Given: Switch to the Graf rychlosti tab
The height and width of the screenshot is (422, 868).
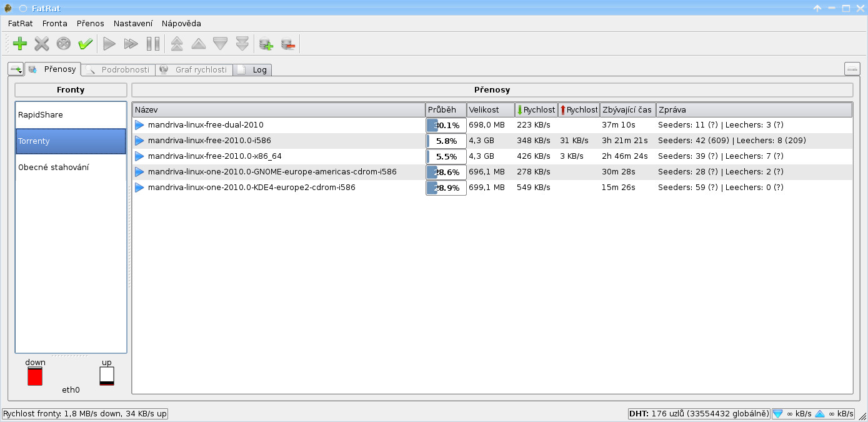Looking at the screenshot, I should pos(194,70).
